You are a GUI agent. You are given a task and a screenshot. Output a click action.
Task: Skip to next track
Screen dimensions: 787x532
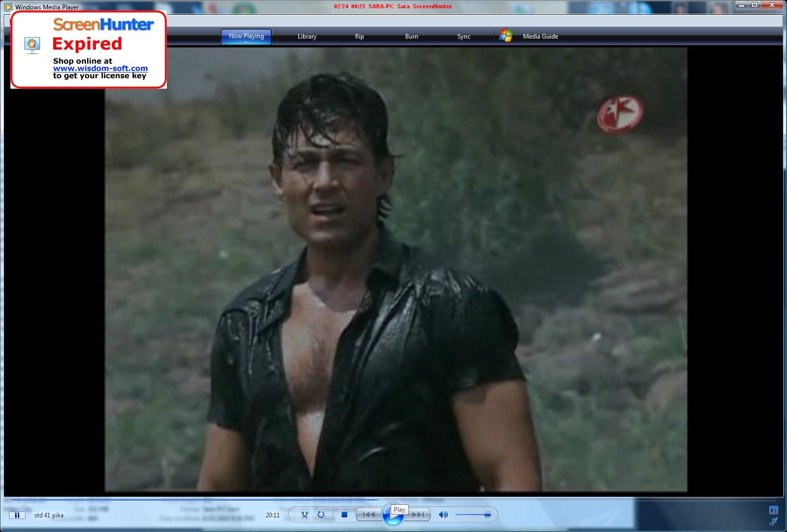coord(419,515)
